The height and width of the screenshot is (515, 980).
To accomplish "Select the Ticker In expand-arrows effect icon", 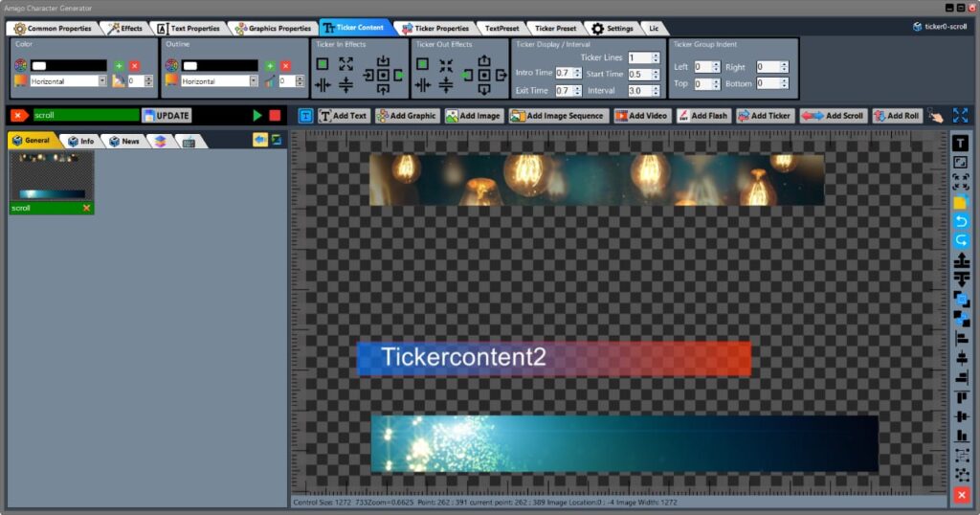I will click(345, 64).
